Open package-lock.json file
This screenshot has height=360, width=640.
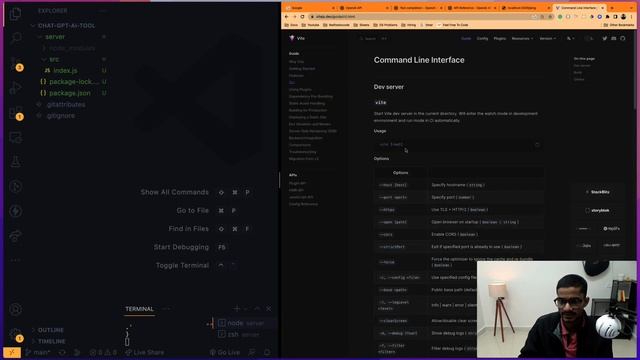pyautogui.click(x=69, y=82)
